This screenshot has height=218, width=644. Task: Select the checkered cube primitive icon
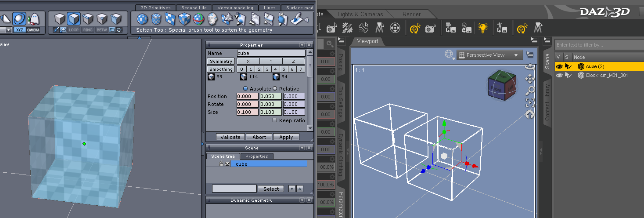pyautogui.click(x=184, y=18)
